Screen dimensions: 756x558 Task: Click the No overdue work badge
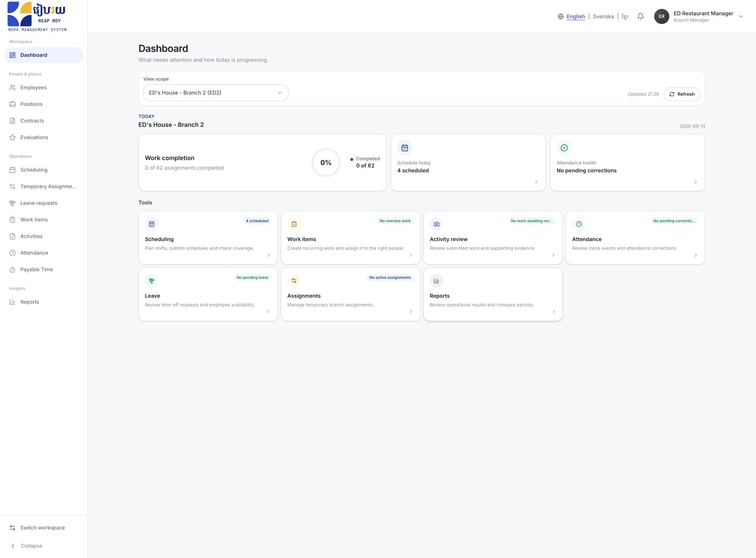pyautogui.click(x=395, y=221)
